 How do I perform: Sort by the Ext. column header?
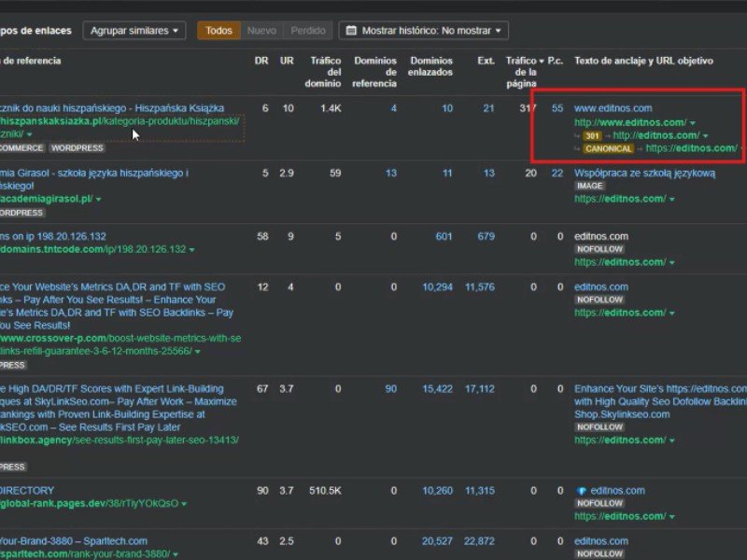click(486, 61)
